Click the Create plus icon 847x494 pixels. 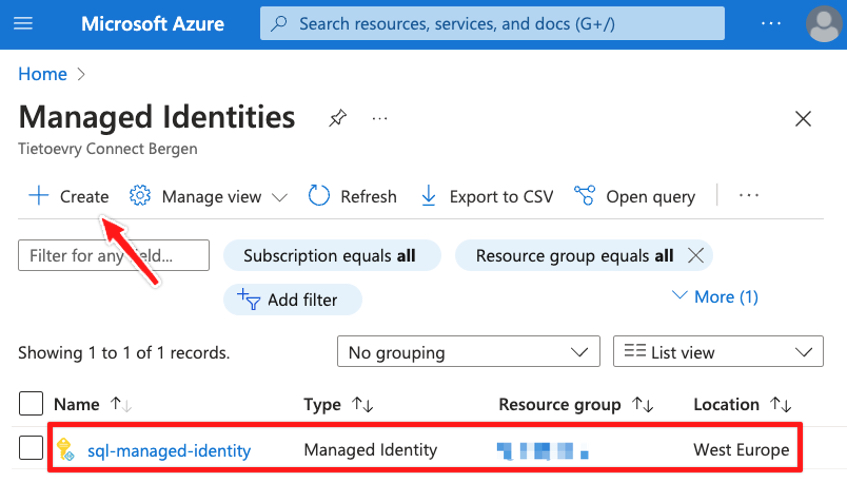(x=38, y=195)
